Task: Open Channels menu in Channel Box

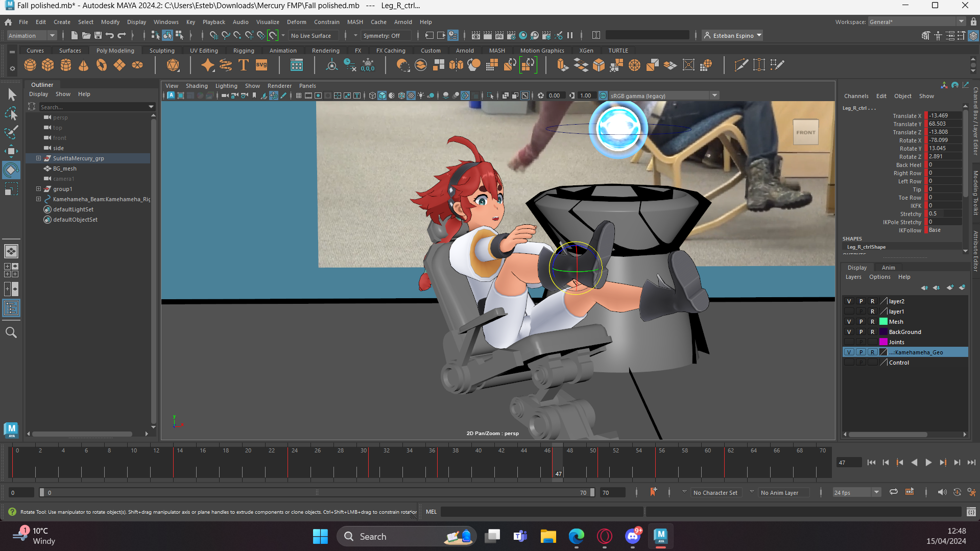Action: (856, 96)
